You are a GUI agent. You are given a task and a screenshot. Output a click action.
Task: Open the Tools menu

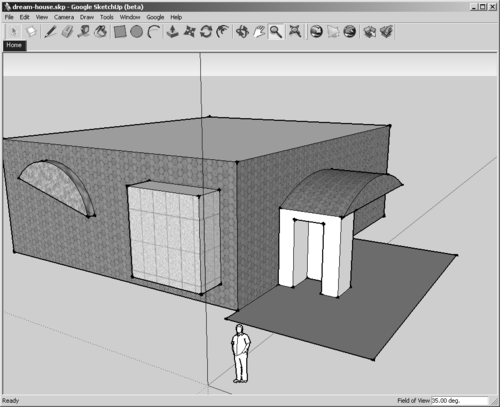(107, 17)
